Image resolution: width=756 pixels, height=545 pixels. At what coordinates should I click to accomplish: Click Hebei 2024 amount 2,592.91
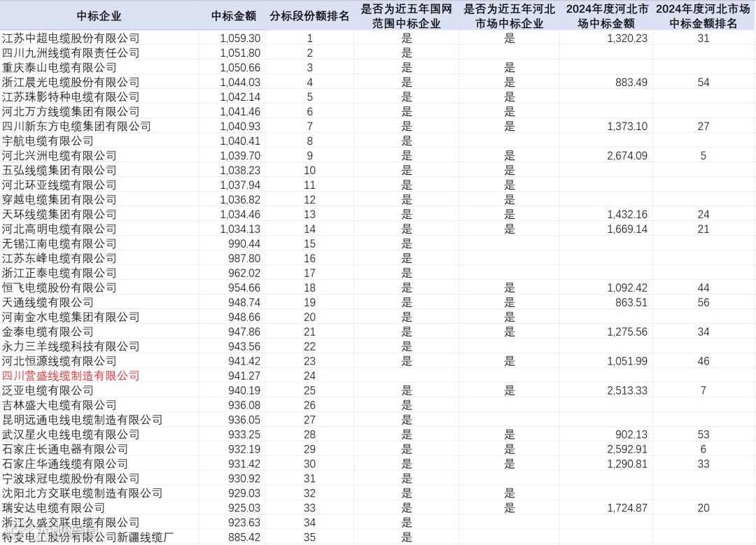(627, 449)
